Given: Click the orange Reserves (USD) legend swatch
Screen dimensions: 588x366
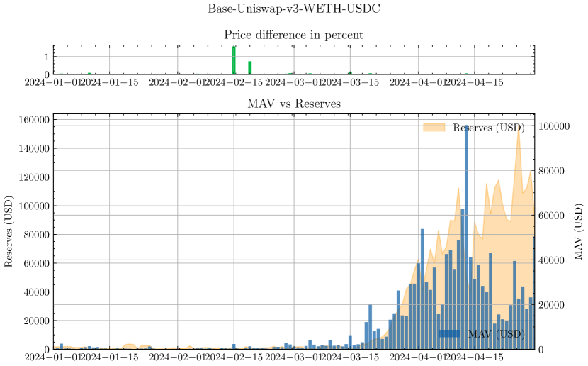Looking at the screenshot, I should coord(434,128).
